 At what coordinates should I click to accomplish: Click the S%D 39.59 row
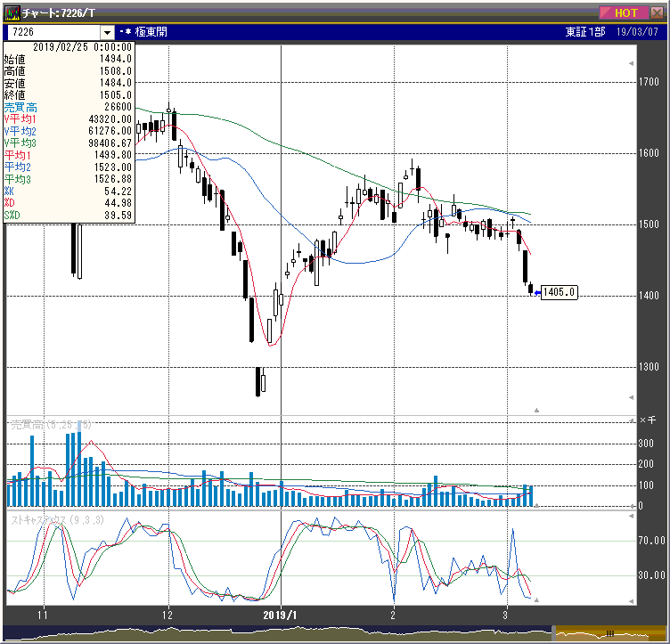(69, 215)
